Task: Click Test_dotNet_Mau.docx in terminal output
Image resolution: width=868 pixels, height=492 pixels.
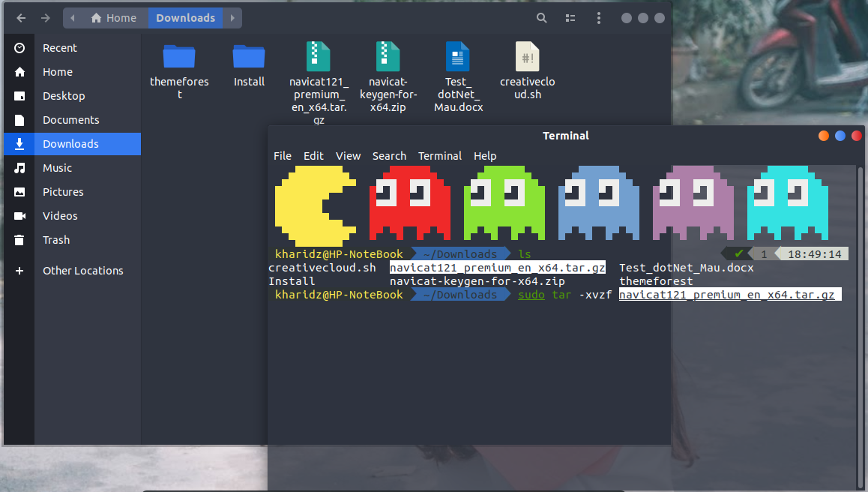Action: tap(687, 268)
